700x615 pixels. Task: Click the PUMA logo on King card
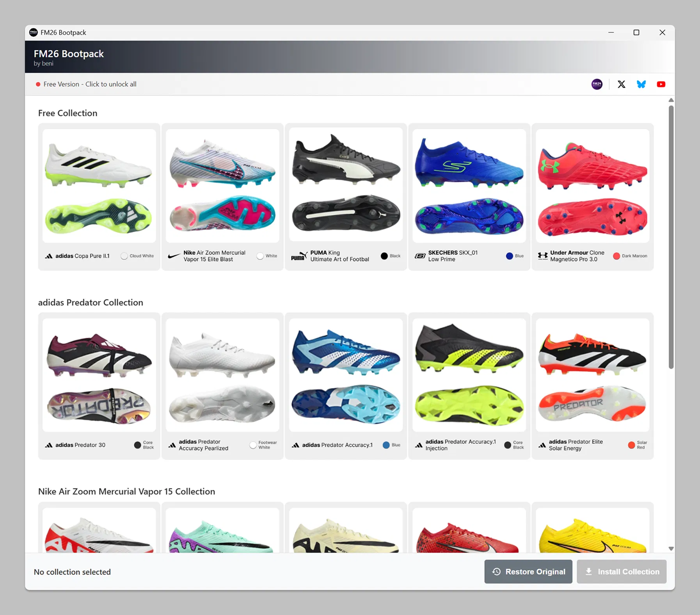pos(299,256)
